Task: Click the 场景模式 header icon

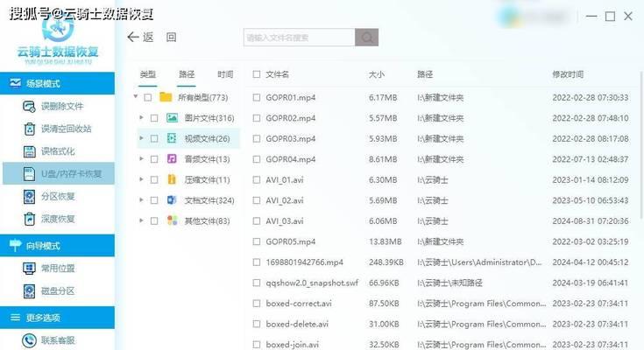Action: tap(15, 83)
